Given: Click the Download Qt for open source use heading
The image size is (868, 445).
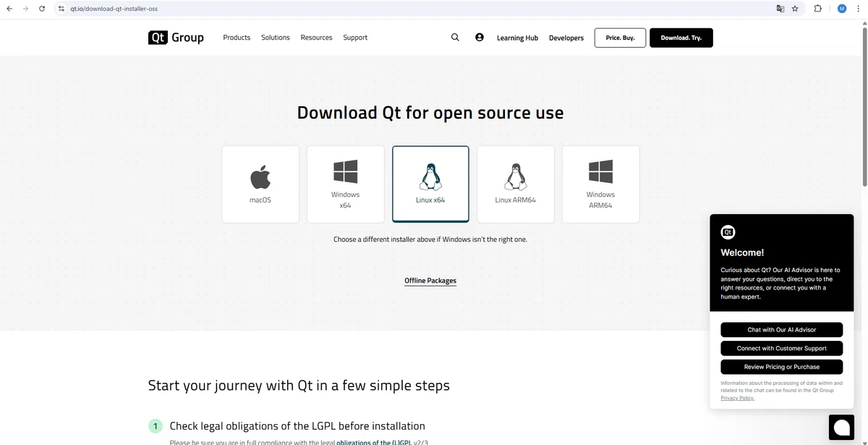Looking at the screenshot, I should (x=430, y=113).
